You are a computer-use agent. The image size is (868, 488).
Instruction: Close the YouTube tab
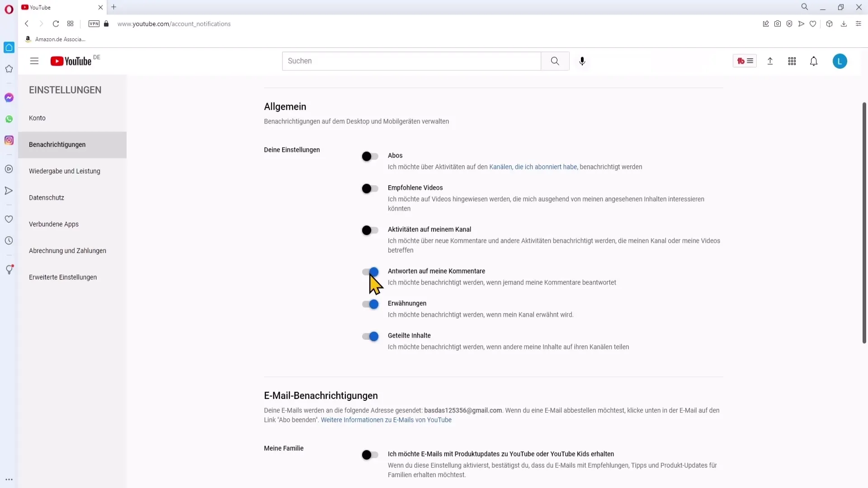pyautogui.click(x=100, y=7)
